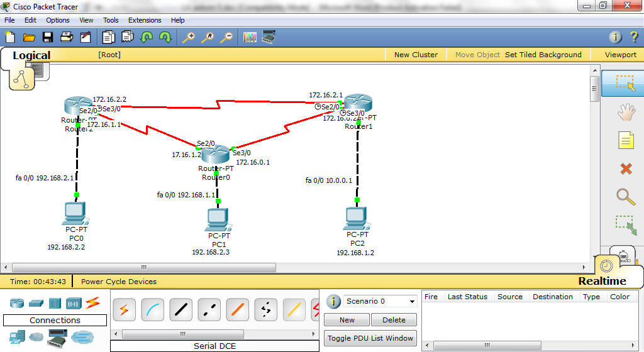The width and height of the screenshot is (644, 352).
Task: Pick the yellow Coaxial cable
Action: pos(294,309)
